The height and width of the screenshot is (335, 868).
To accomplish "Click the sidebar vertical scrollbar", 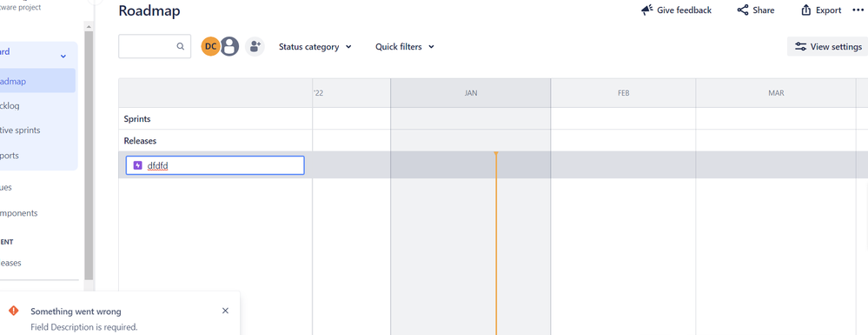I will (89, 155).
